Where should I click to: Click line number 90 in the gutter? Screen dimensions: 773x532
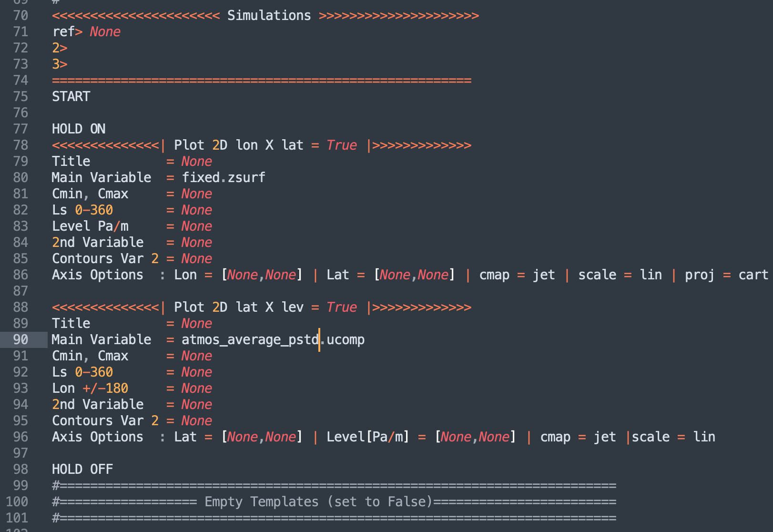coord(21,340)
